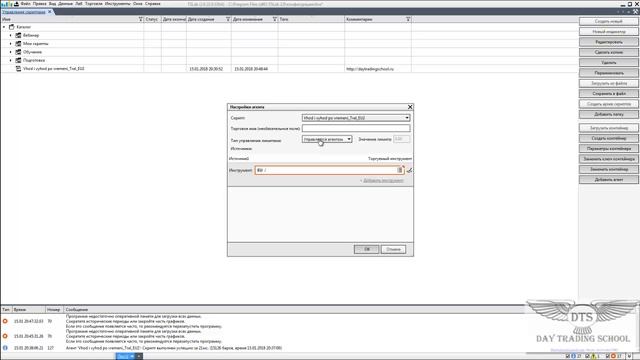The image size is (640, 360).
Task: Click the daytradingschool.ru comment cell
Action: (378, 69)
